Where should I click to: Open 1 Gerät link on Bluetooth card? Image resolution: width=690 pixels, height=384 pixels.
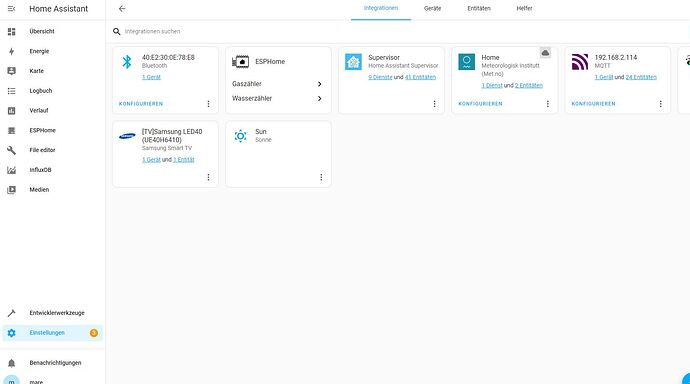tap(151, 77)
